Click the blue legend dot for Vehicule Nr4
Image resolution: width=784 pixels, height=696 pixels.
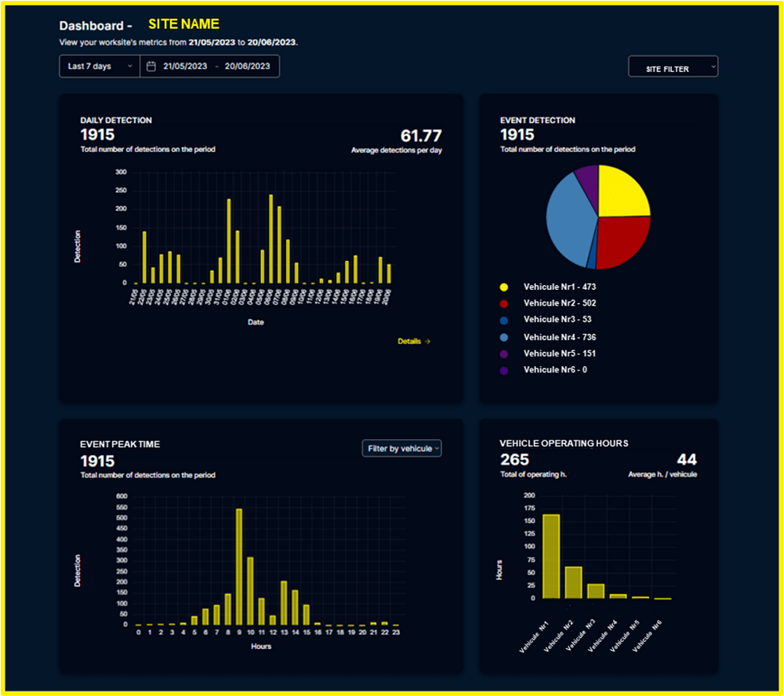(x=504, y=336)
